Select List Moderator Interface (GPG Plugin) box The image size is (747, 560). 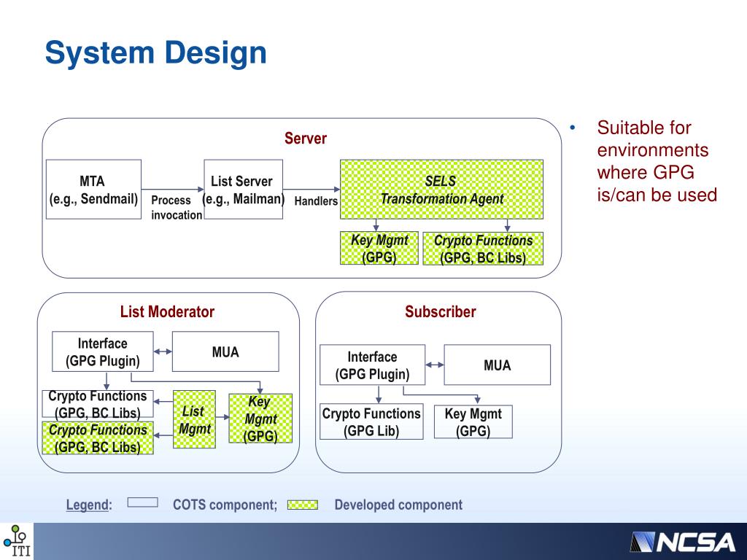[x=102, y=352]
